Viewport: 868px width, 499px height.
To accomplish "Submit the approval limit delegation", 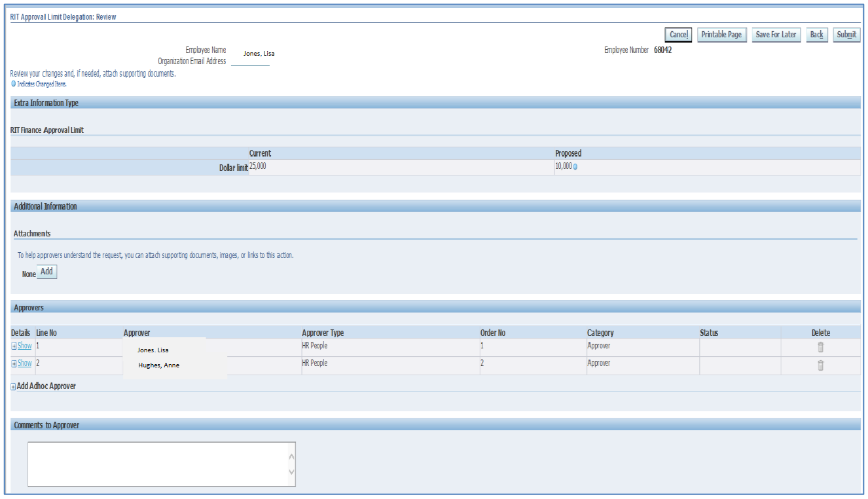I will click(846, 35).
